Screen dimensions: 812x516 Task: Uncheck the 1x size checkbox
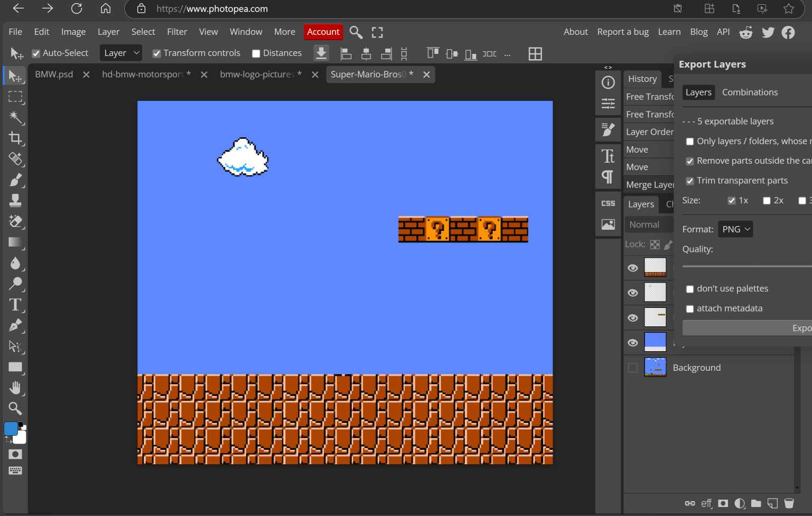731,201
